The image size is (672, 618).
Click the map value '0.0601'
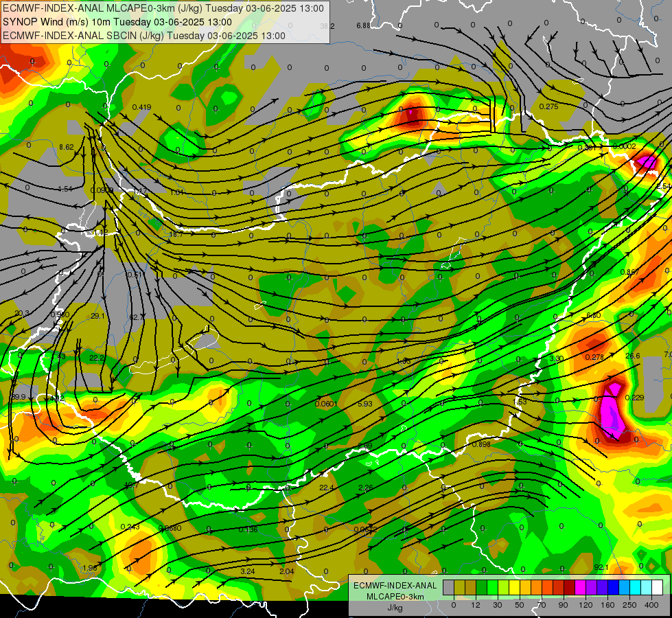pyautogui.click(x=326, y=404)
